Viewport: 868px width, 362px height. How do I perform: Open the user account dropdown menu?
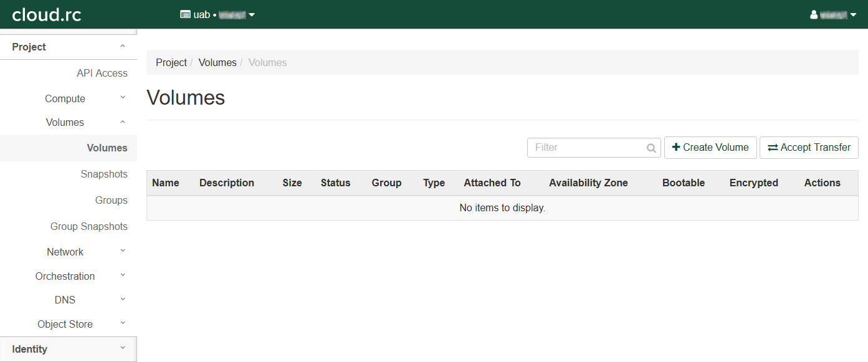(833, 15)
